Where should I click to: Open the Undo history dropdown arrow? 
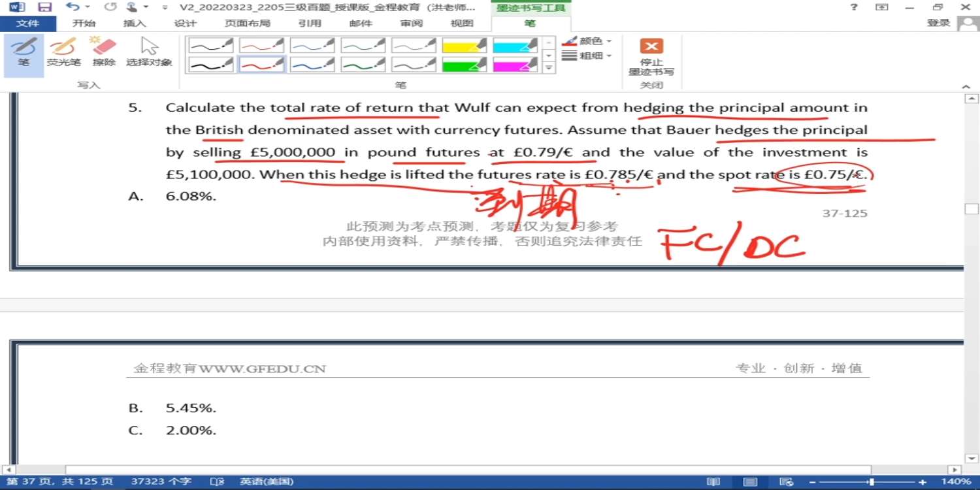(88, 7)
